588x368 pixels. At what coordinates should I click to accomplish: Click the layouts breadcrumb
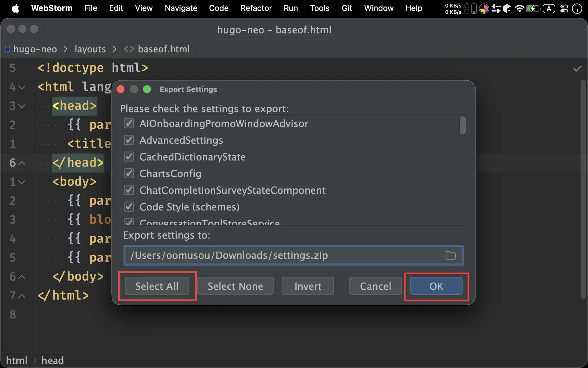click(x=90, y=49)
